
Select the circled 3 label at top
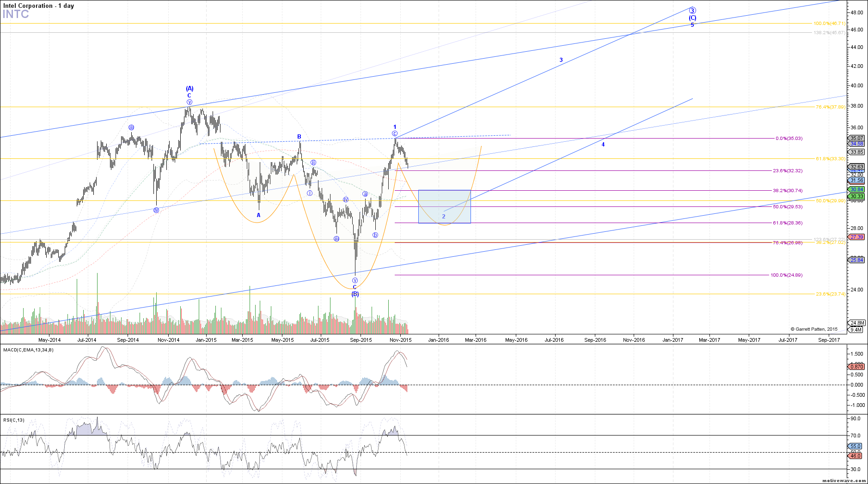(692, 10)
